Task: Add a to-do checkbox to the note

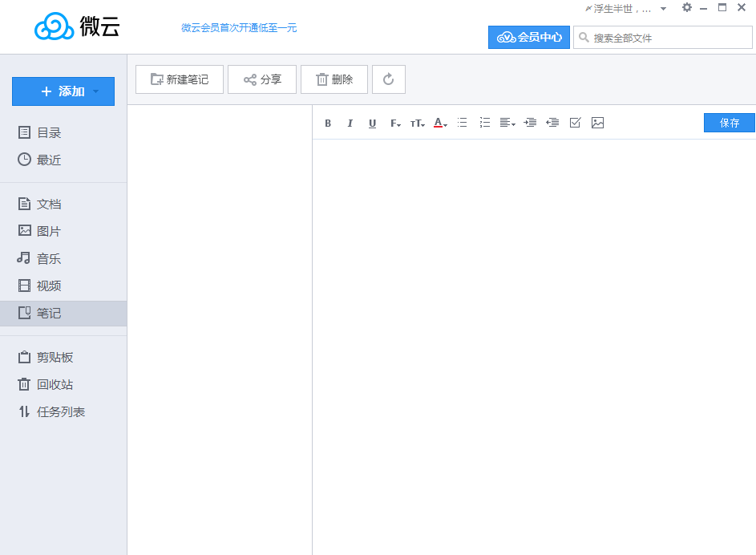Action: [x=575, y=122]
